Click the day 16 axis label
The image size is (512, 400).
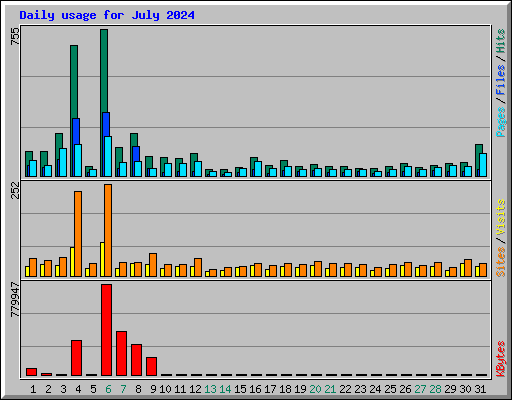tap(255, 389)
